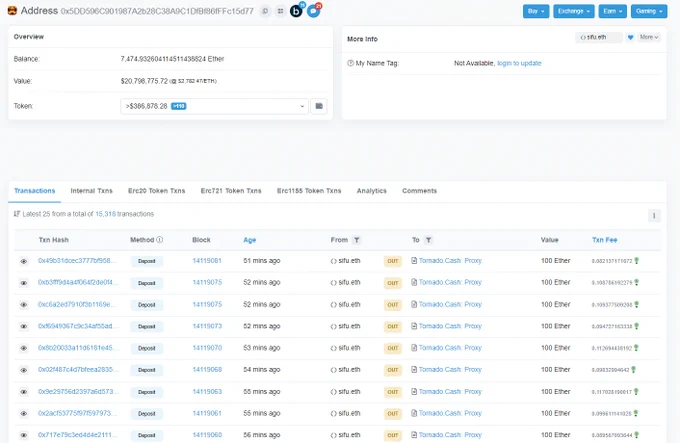Select the balance '7,474.93260411451143882 4 Ether'

172,59
